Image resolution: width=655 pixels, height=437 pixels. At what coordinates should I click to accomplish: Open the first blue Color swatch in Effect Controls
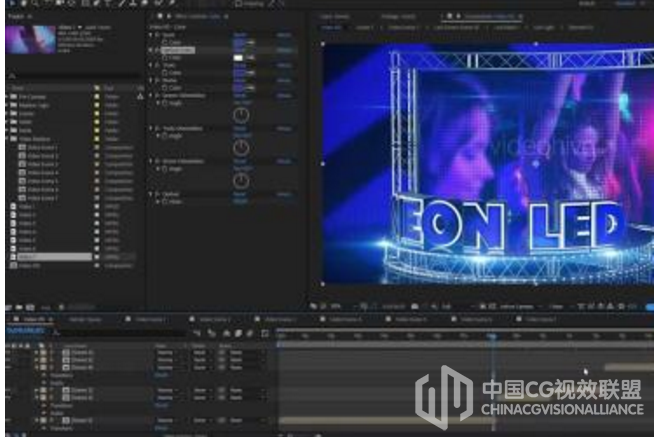pyautogui.click(x=238, y=43)
